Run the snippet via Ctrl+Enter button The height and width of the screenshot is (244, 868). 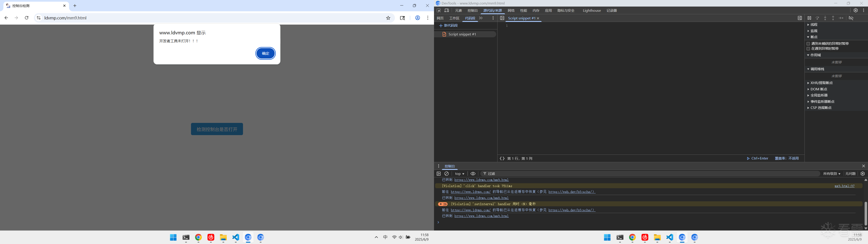pos(757,158)
